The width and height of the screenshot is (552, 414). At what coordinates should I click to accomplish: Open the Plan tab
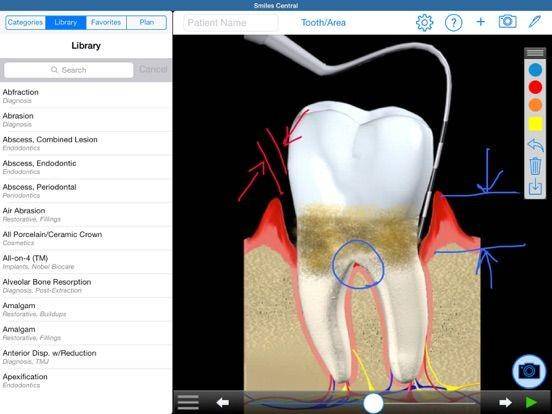(x=146, y=23)
